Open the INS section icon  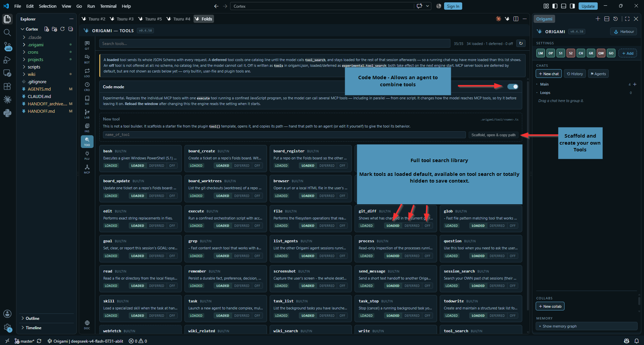pos(87,128)
